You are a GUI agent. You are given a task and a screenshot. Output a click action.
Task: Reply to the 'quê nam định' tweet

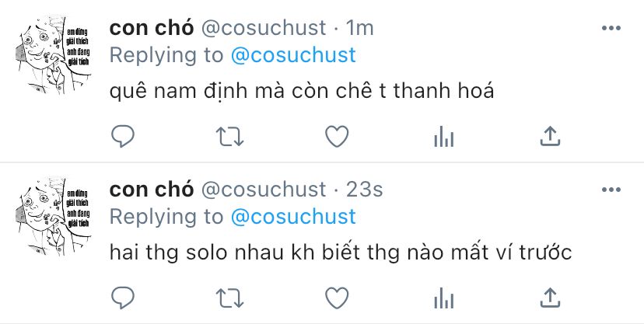coord(123,136)
